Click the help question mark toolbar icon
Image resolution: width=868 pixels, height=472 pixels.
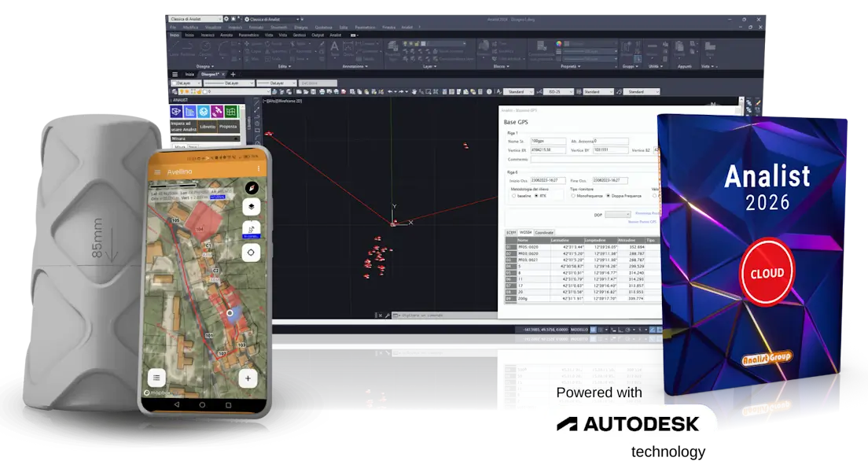tap(489, 91)
